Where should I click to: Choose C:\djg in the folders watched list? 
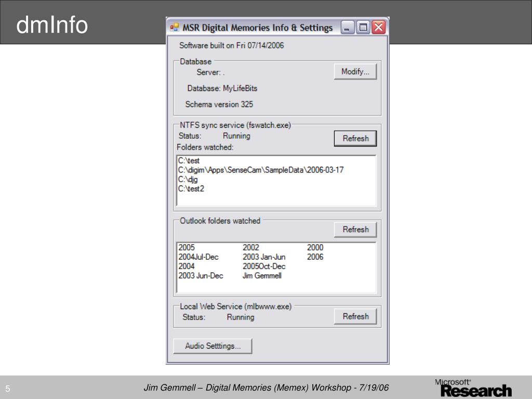[188, 179]
